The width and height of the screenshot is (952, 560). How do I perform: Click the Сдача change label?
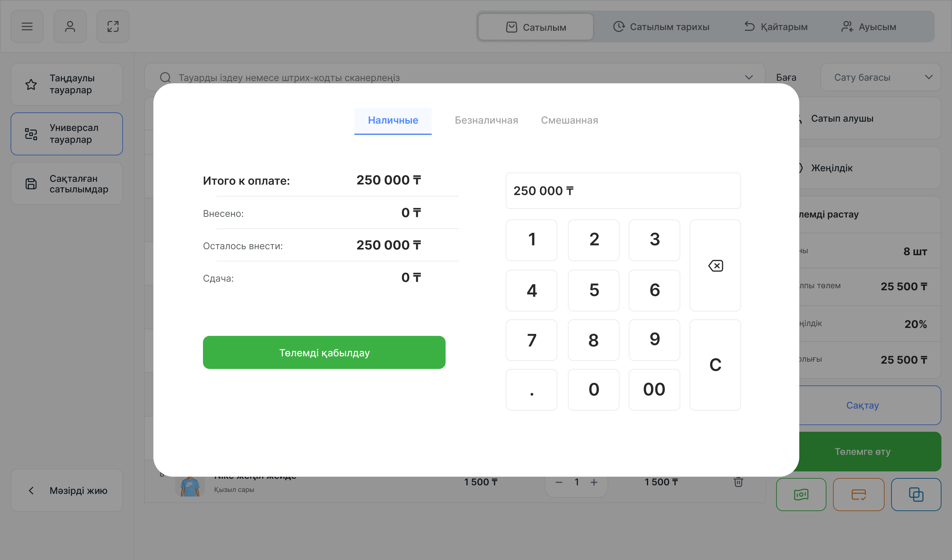point(218,278)
